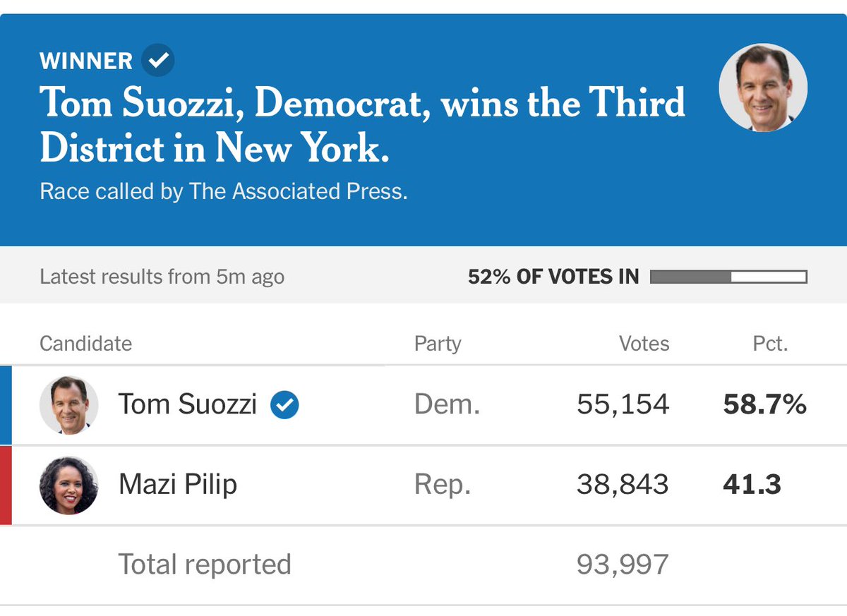Click Mazi Pilip's small row photo
The width and height of the screenshot is (847, 616).
[68, 485]
